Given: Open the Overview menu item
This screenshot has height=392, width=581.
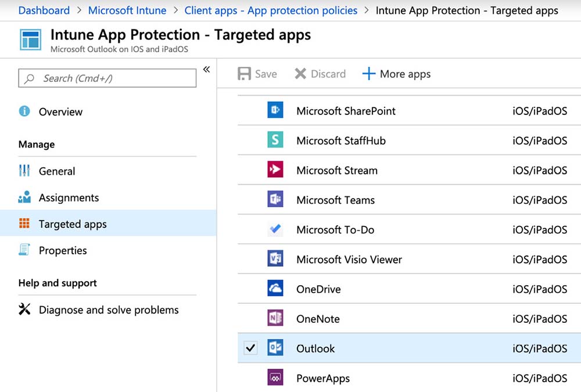Looking at the screenshot, I should 60,112.
